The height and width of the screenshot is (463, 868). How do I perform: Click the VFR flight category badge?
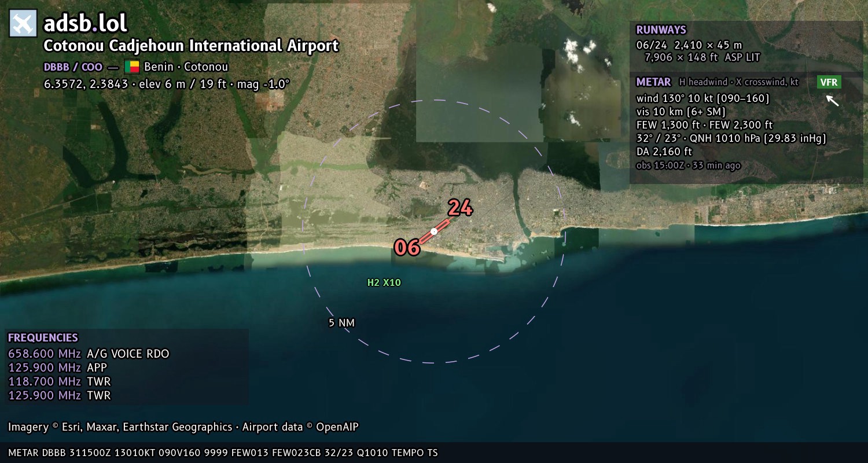pos(829,82)
